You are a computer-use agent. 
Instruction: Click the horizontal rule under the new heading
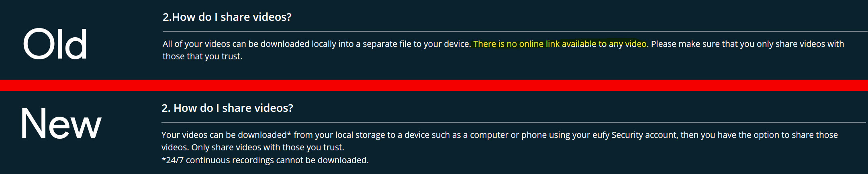point(513,122)
